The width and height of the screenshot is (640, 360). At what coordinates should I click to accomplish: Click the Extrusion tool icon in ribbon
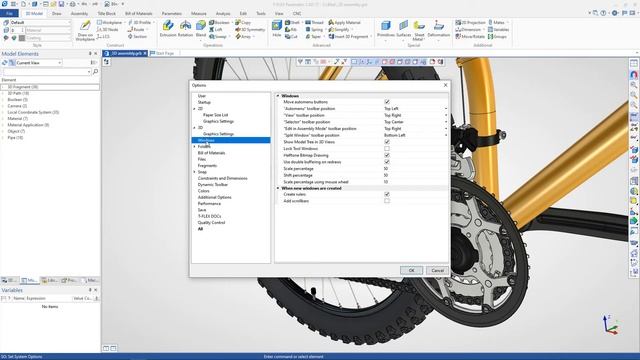[x=168, y=26]
